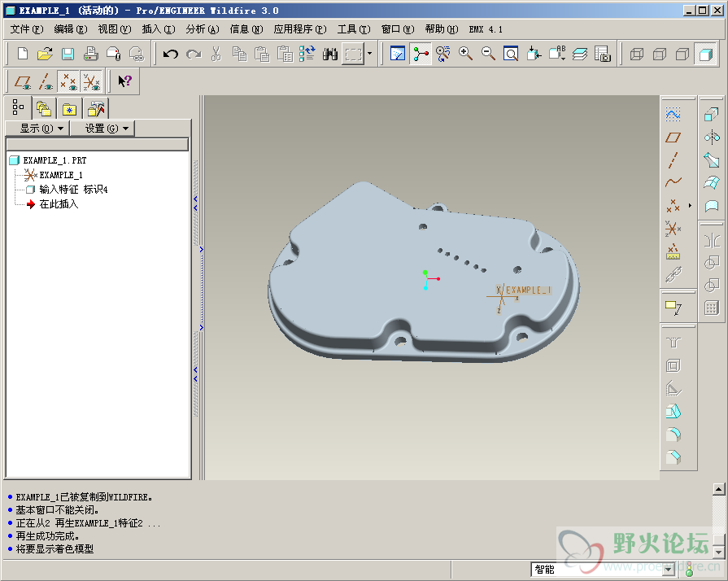Open the 视图(V) menu
The image size is (728, 581).
point(115,29)
